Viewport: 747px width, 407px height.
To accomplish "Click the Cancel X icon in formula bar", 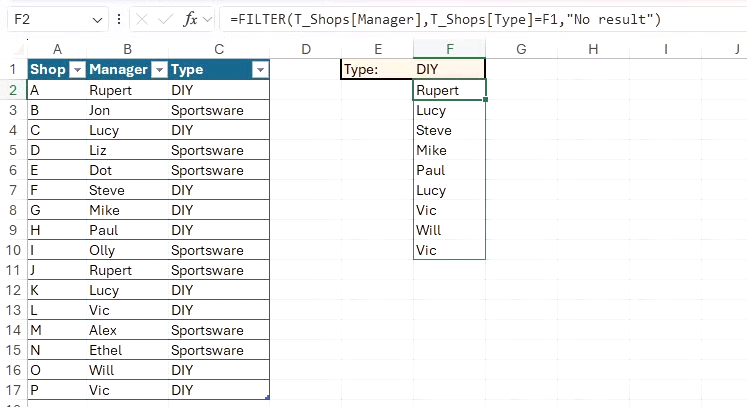I will click(141, 20).
